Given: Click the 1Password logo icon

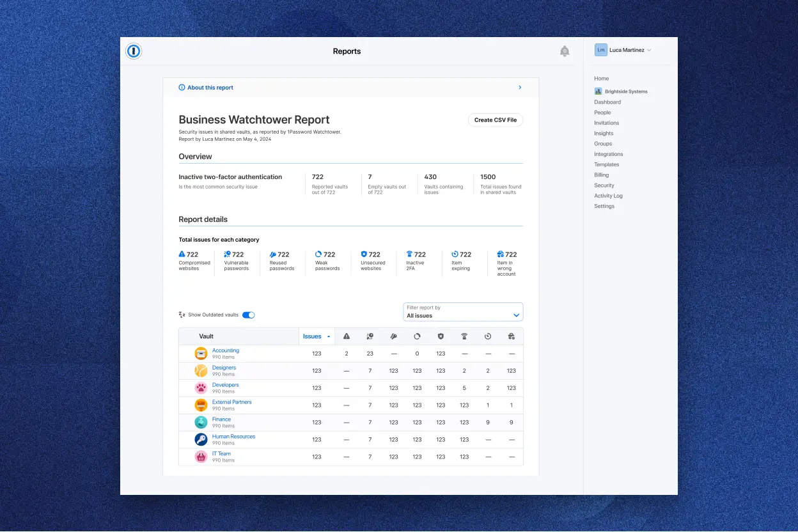Looking at the screenshot, I should coord(134,51).
